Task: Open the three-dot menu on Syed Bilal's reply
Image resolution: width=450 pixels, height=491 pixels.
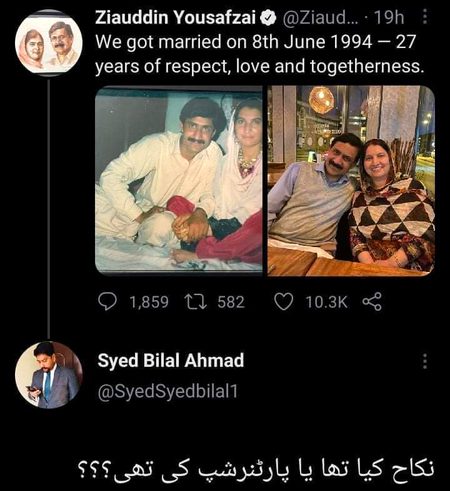Action: 425,361
